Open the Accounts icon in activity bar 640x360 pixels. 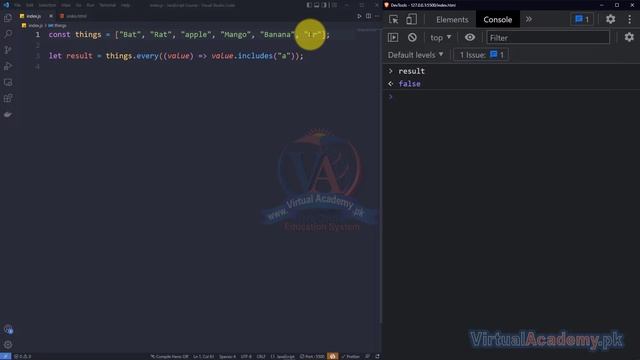pyautogui.click(x=8, y=329)
